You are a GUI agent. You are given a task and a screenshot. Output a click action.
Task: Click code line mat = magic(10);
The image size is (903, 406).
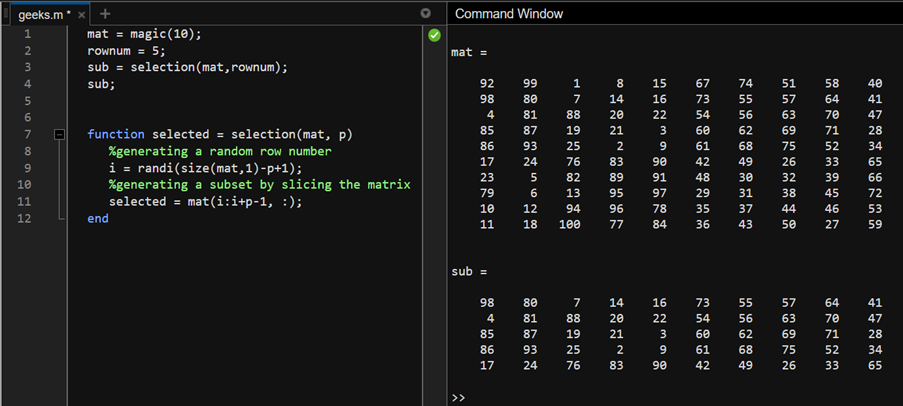coord(145,34)
